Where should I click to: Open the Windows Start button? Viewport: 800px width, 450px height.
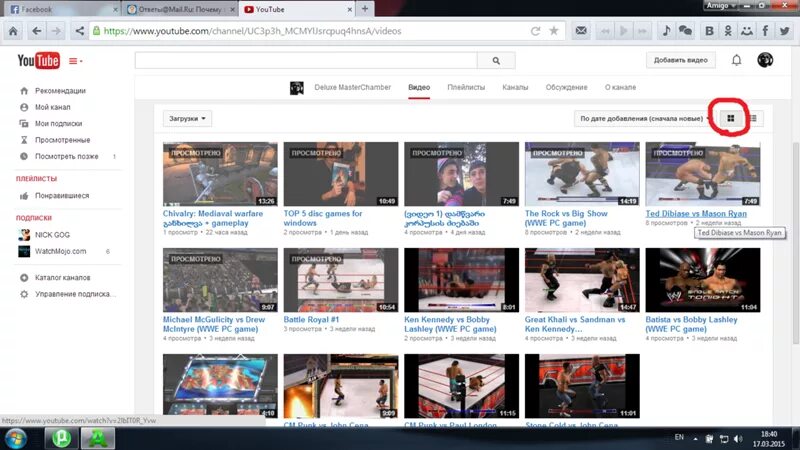coord(15,439)
